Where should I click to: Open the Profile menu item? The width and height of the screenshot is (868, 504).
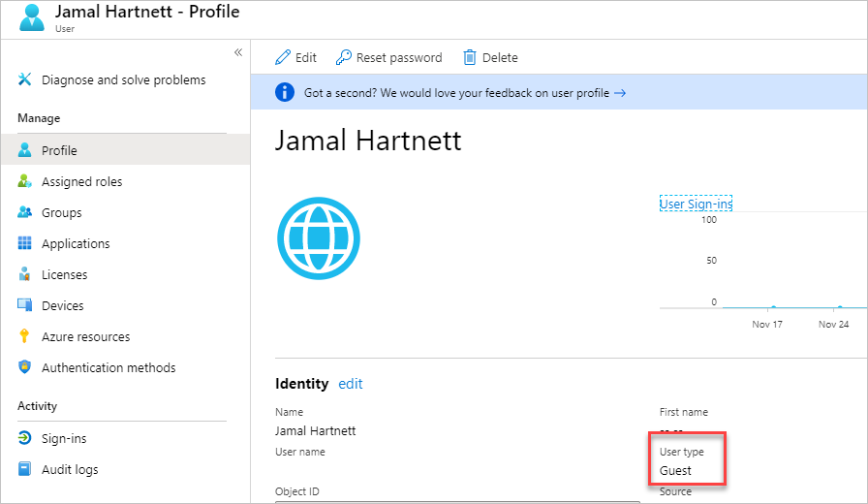(59, 150)
